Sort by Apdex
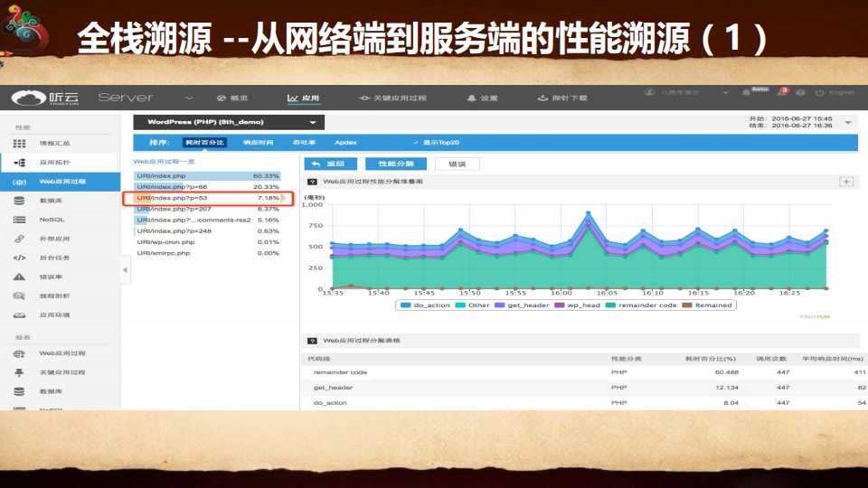Image resolution: width=868 pixels, height=488 pixels. (x=345, y=142)
